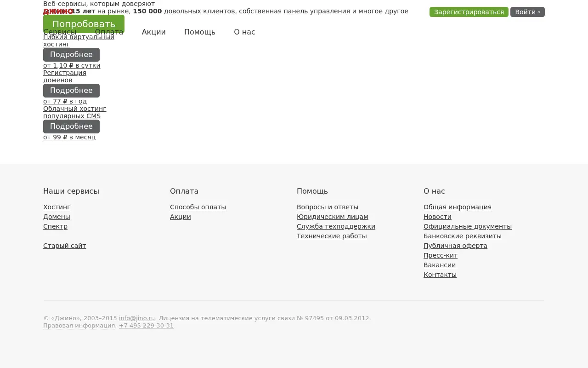Open the Пресс-кит link

[441, 255]
